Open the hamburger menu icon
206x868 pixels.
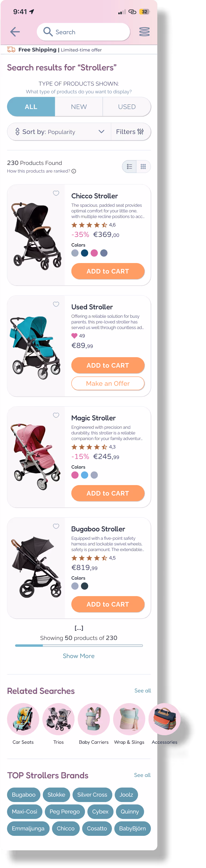(x=144, y=32)
